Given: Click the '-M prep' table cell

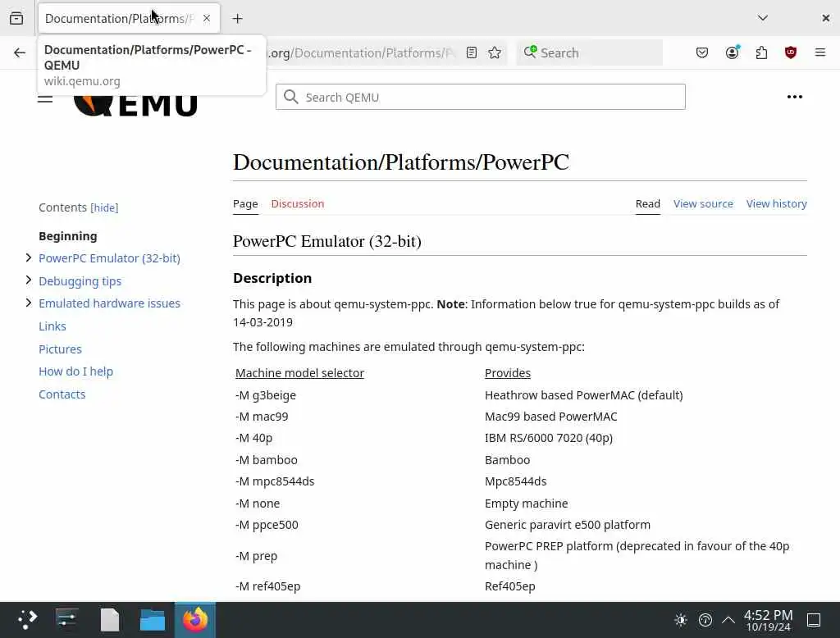Looking at the screenshot, I should tap(257, 556).
